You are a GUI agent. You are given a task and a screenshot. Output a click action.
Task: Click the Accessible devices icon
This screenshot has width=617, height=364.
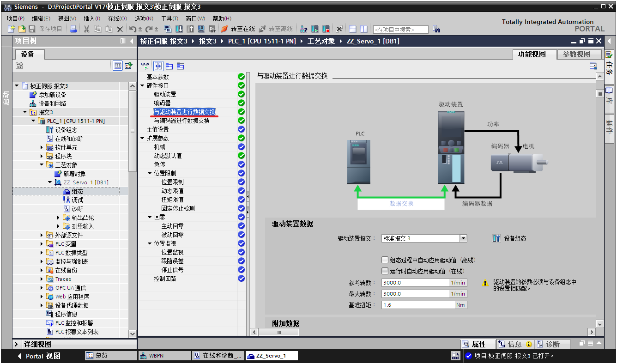304,29
